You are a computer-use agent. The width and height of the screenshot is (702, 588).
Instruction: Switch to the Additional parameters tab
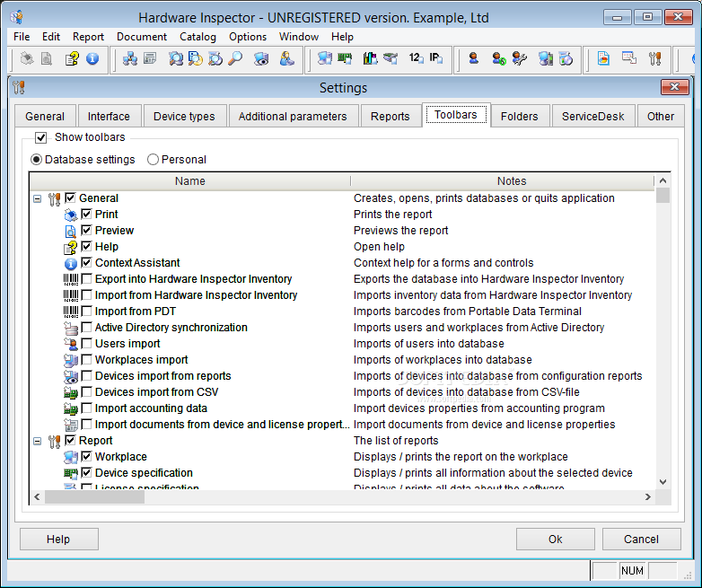(293, 117)
